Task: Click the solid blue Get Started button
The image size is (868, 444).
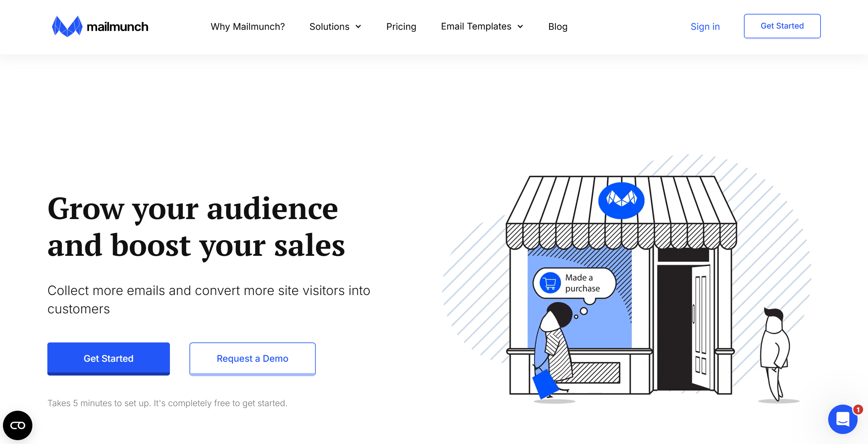Action: [108, 358]
